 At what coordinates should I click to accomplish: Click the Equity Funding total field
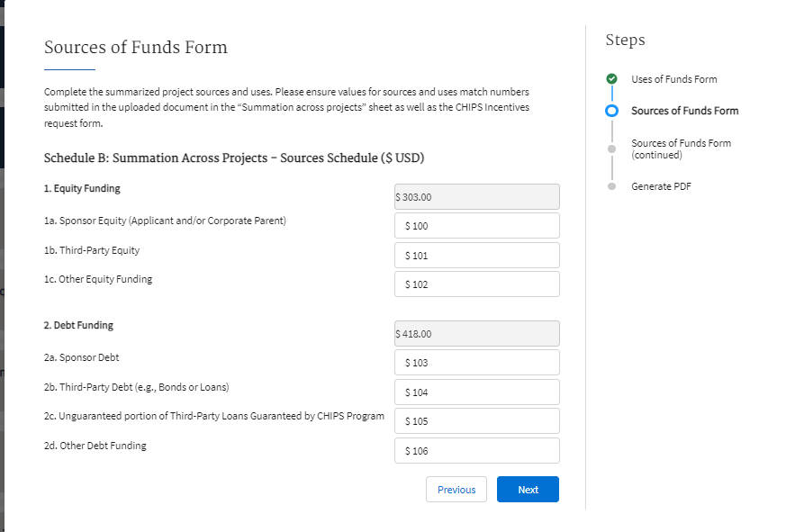click(476, 197)
